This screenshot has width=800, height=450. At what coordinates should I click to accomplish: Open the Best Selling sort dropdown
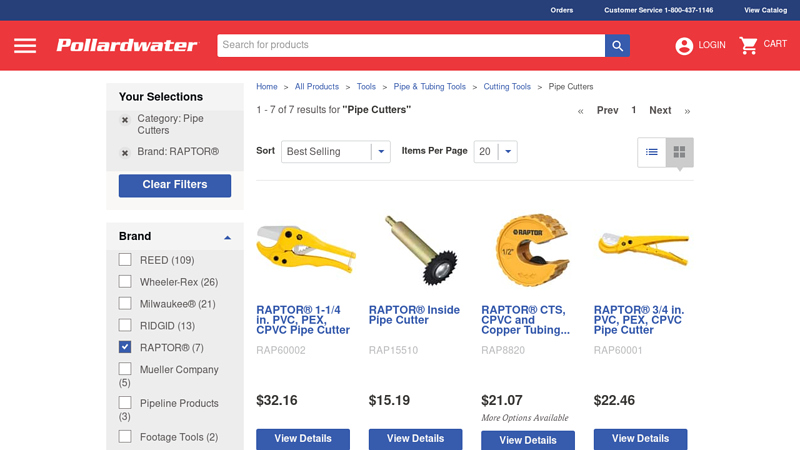[x=336, y=152]
